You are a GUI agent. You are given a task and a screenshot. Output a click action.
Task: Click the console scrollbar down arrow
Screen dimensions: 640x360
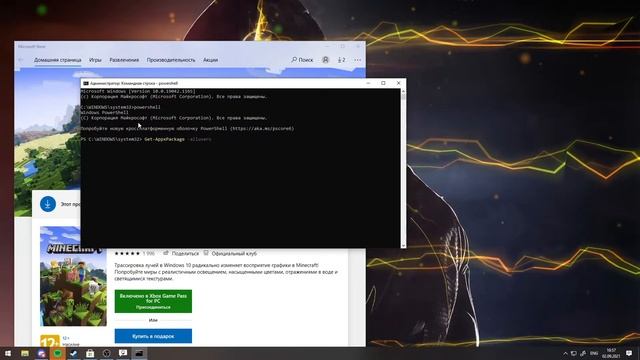tap(403, 245)
